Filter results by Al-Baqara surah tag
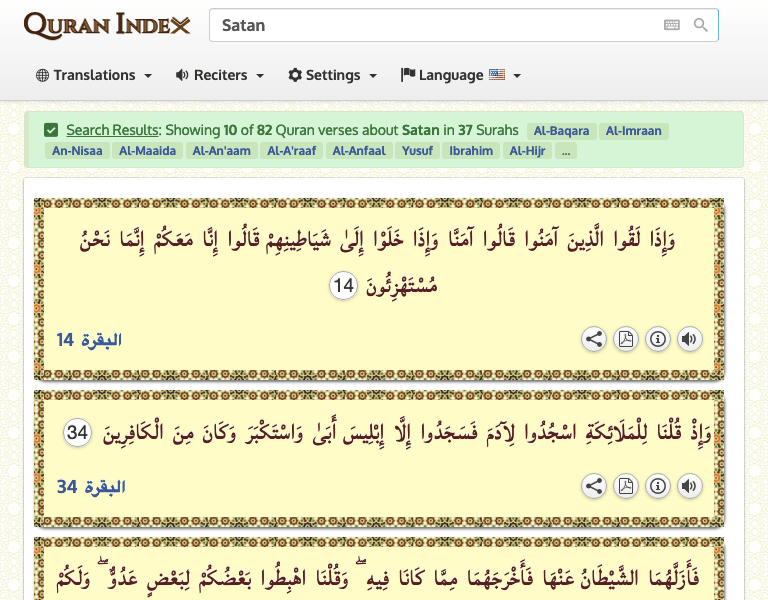 click(x=562, y=130)
